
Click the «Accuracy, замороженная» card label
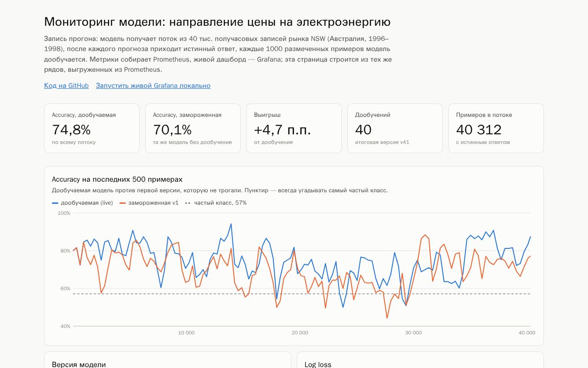click(x=187, y=115)
